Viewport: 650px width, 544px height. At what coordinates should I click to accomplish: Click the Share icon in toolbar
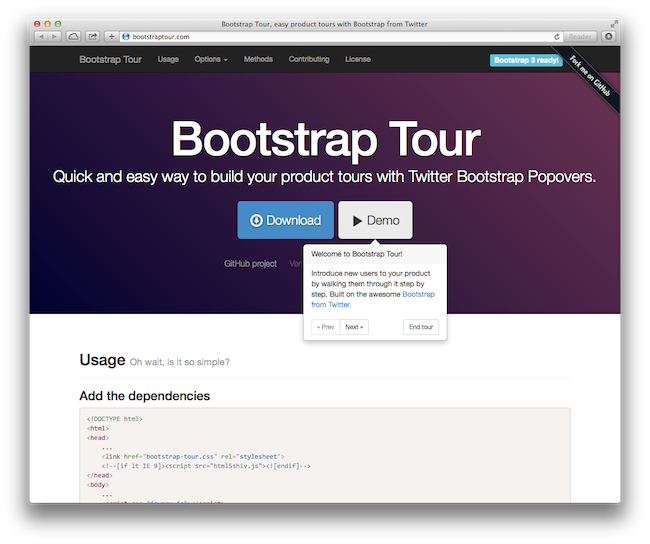click(93, 36)
